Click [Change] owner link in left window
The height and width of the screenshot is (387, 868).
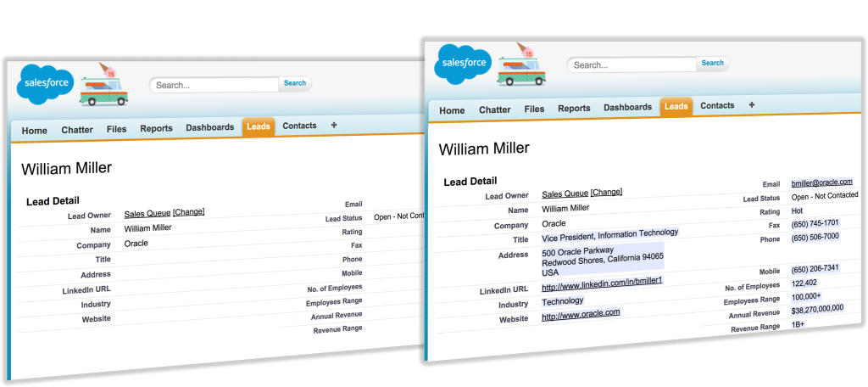(189, 212)
